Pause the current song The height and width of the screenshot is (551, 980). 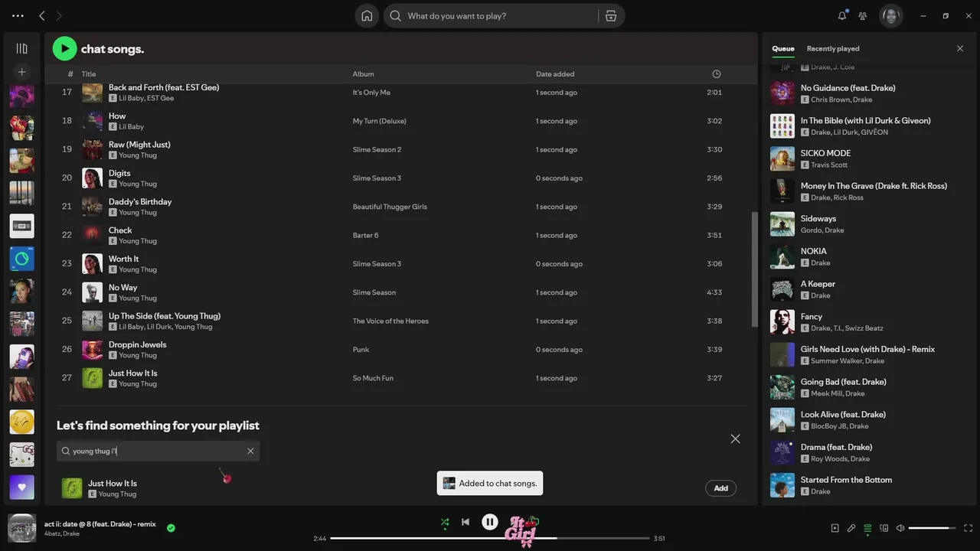(x=490, y=522)
